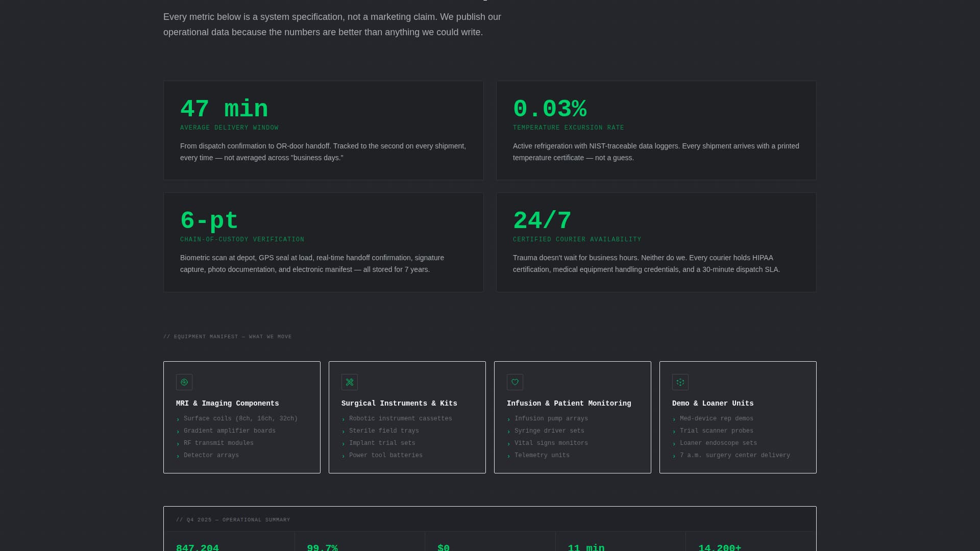Click the 'From dispatch confirmation to OR-door handoff' description
This screenshot has height=551, width=980.
(x=323, y=152)
